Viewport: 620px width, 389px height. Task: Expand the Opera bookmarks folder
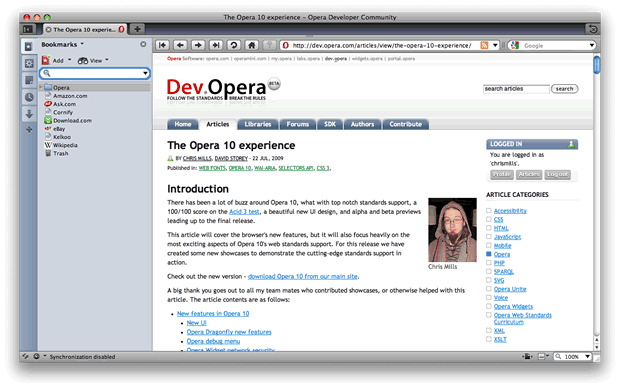pos(41,87)
